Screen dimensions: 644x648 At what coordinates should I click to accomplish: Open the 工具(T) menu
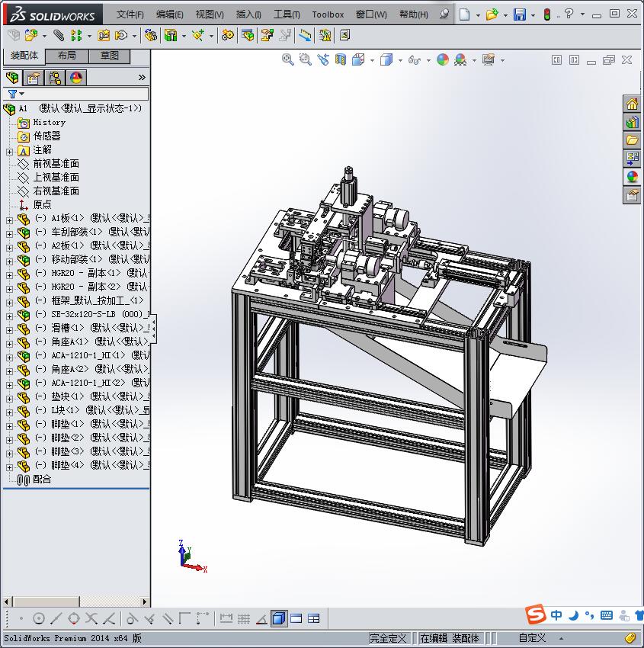click(x=287, y=14)
